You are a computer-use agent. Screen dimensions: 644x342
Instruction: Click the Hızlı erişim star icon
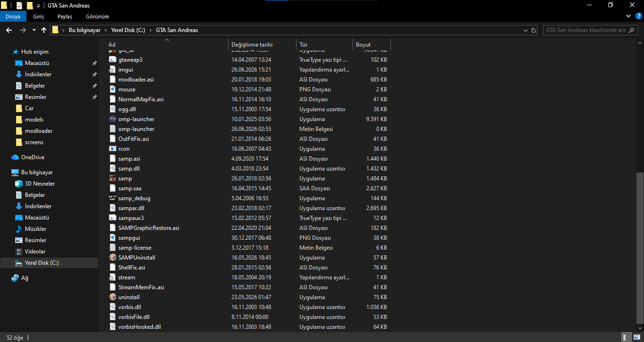[x=16, y=52]
